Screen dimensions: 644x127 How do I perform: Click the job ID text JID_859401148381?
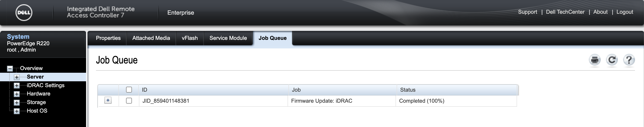[x=166, y=101]
